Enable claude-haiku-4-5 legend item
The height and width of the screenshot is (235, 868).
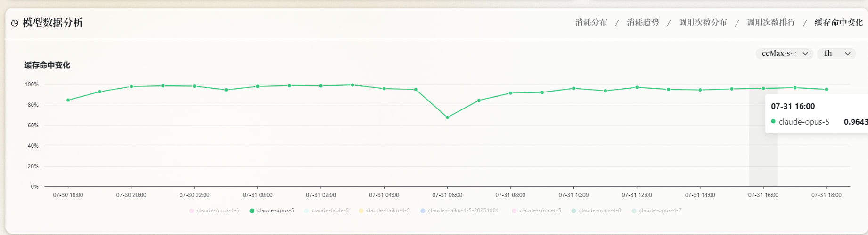384,210
